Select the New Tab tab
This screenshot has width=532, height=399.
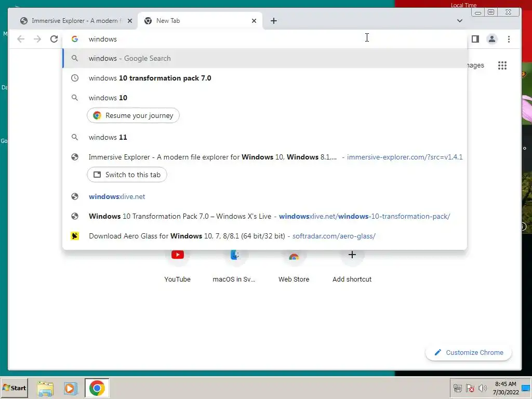[200, 21]
